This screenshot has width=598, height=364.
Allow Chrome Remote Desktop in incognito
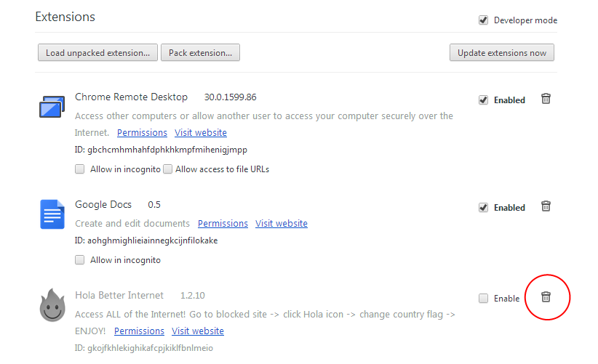pyautogui.click(x=80, y=169)
